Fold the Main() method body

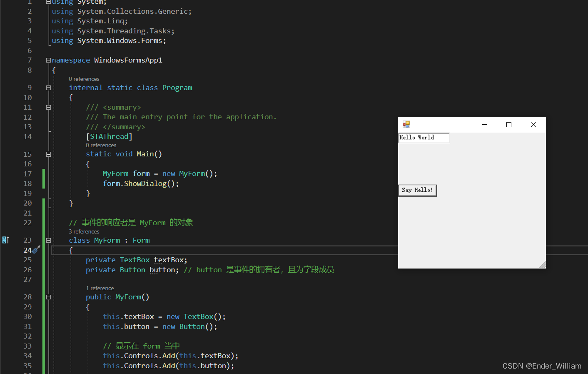[48, 154]
